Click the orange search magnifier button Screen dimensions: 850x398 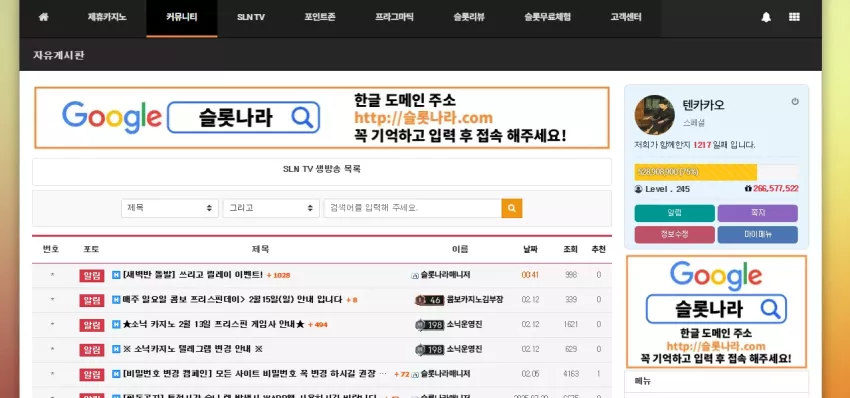pyautogui.click(x=512, y=208)
